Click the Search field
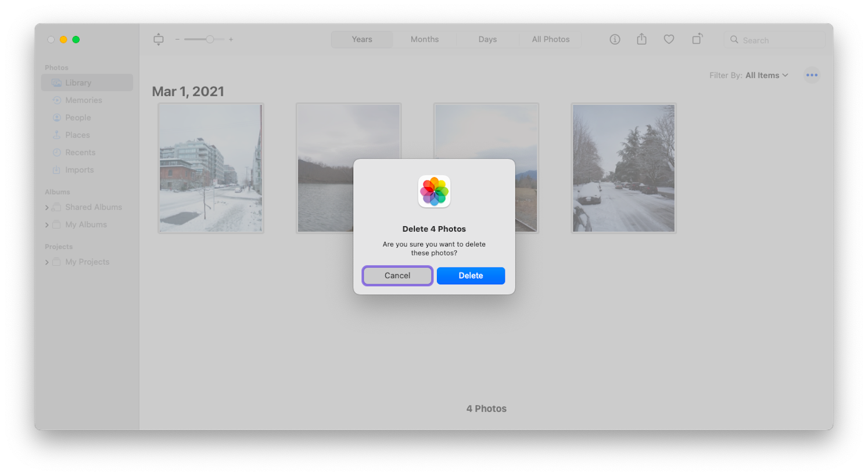Image resolution: width=868 pixels, height=476 pixels. pyautogui.click(x=774, y=39)
